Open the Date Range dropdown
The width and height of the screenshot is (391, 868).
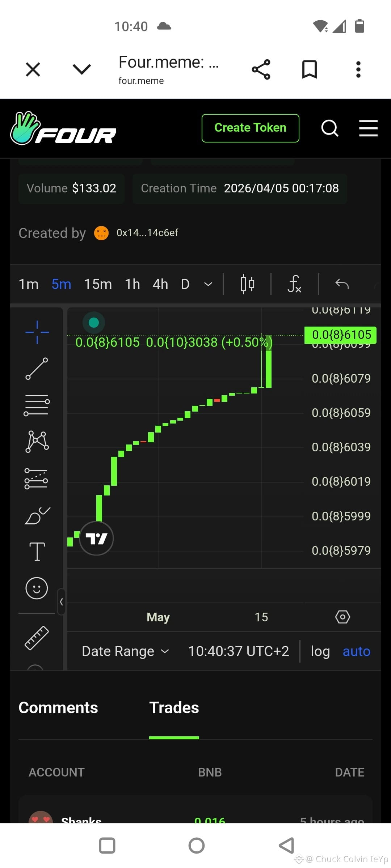125,651
